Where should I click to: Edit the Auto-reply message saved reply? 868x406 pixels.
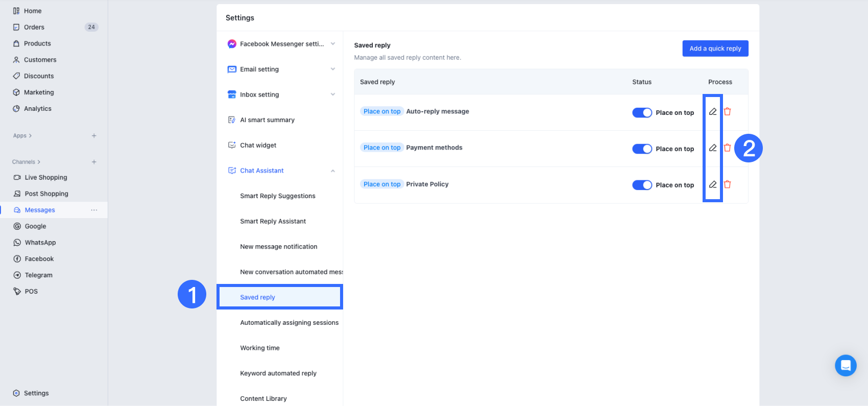click(x=713, y=111)
